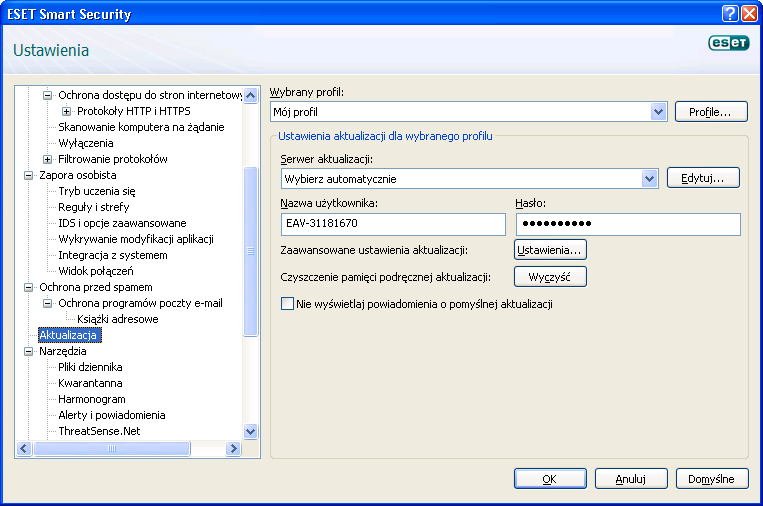This screenshot has height=506, width=763.
Task: Collapse 'Narzędzia' tree node
Action: point(28,351)
